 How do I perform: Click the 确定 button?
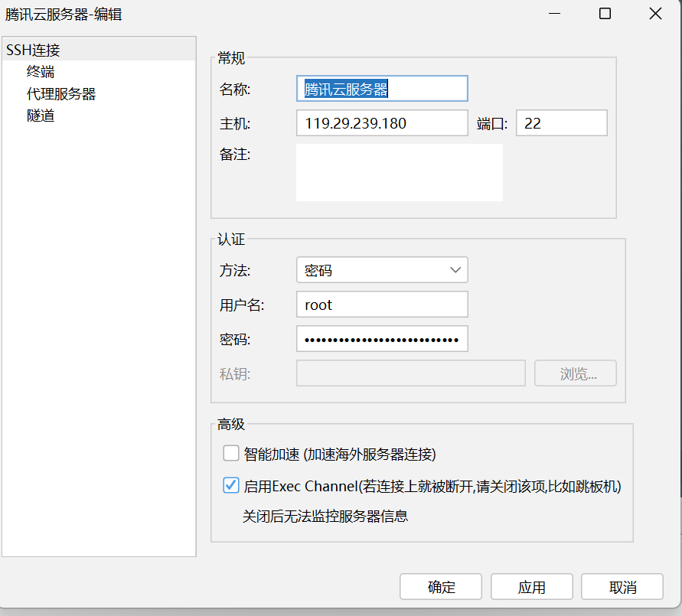441,587
